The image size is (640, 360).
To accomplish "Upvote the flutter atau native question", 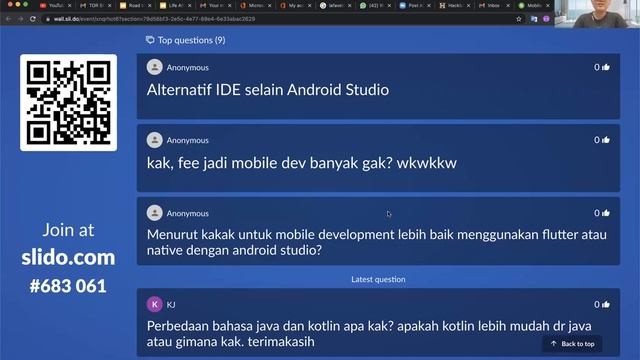I will 606,213.
